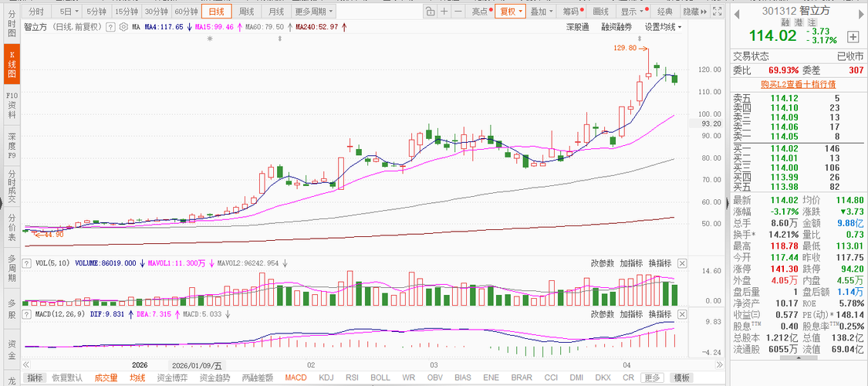This screenshot has width=868, height=386.
Task: Unlock the chart with the padlock icon
Action: (431, 11)
